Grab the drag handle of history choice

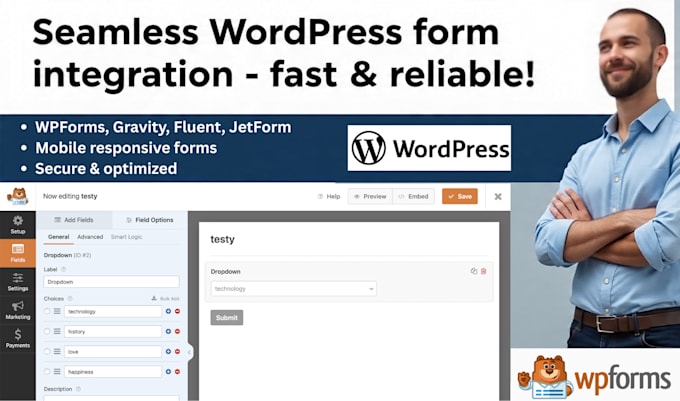[x=57, y=331]
